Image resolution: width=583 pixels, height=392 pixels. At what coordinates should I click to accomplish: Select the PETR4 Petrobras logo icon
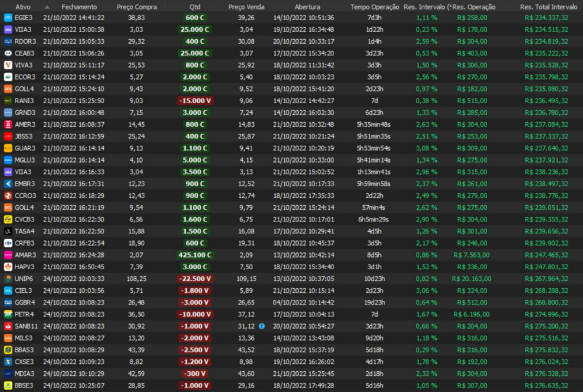click(8, 314)
